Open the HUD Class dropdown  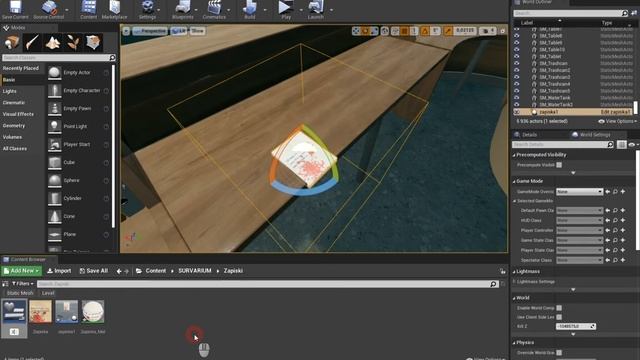(579, 220)
